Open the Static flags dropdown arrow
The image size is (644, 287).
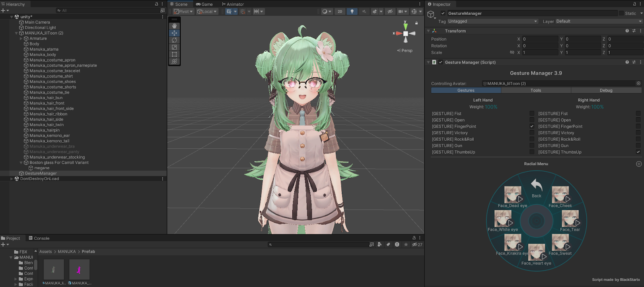tap(642, 13)
